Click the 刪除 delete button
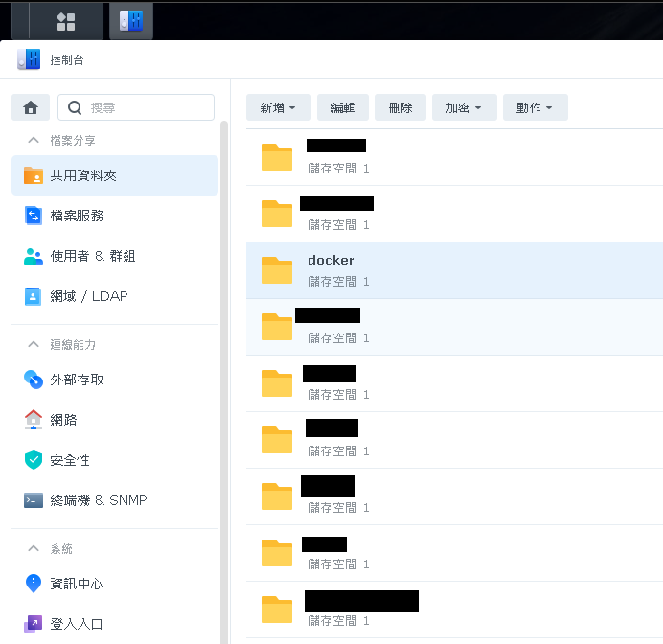This screenshot has height=644, width=663. click(x=400, y=107)
